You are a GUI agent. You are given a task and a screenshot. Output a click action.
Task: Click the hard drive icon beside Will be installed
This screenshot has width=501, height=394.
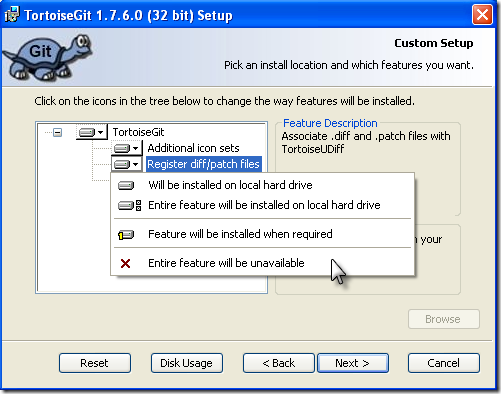[x=126, y=185]
